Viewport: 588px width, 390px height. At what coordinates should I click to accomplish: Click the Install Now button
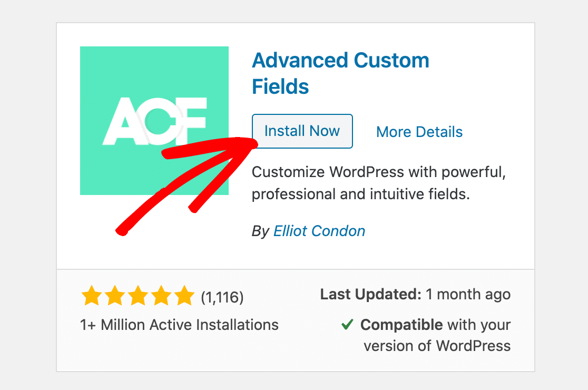click(302, 131)
